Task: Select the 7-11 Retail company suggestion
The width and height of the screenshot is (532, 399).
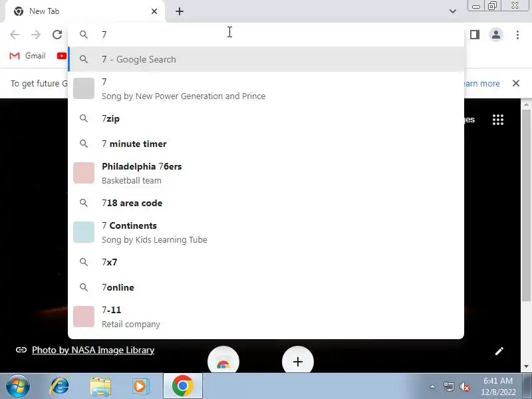Action: 265,317
